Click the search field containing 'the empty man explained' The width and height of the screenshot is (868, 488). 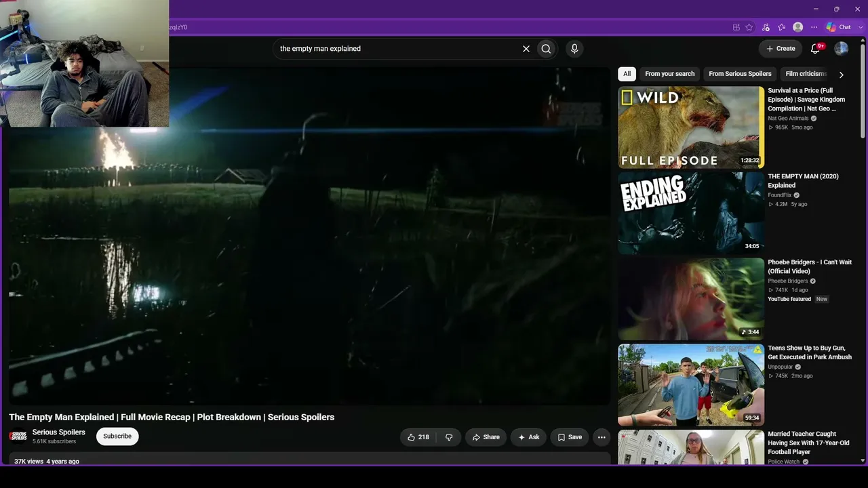pos(398,49)
